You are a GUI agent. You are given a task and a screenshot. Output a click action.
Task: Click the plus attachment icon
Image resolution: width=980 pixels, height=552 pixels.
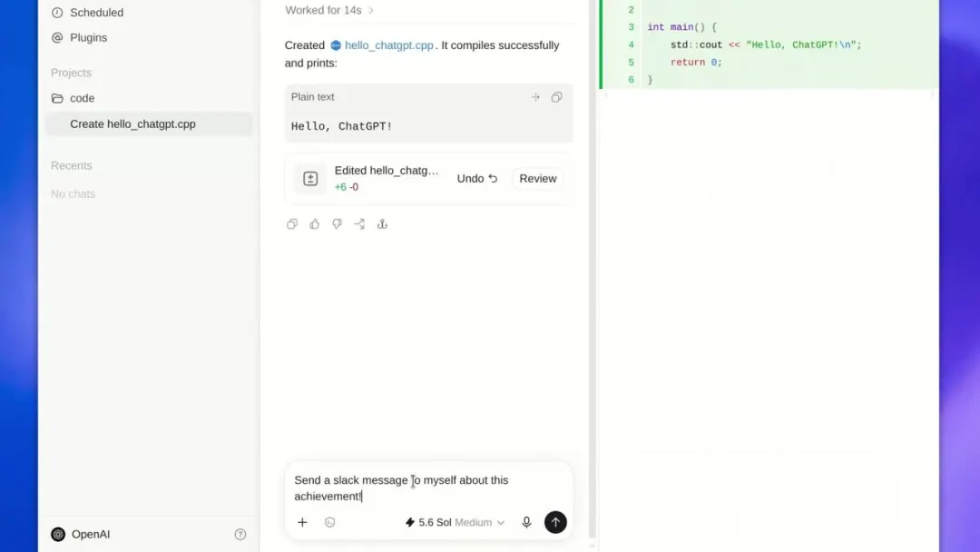(x=302, y=522)
